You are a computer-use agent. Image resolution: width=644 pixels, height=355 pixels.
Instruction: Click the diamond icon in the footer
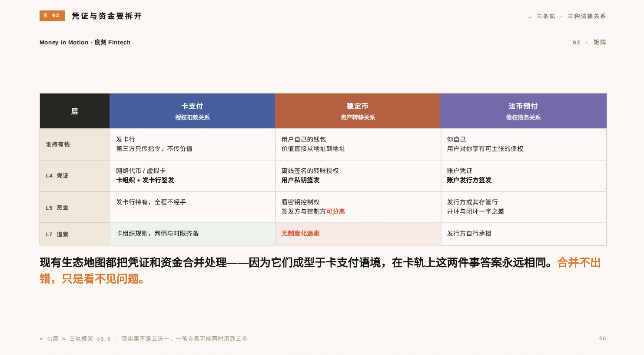pyautogui.click(x=41, y=339)
